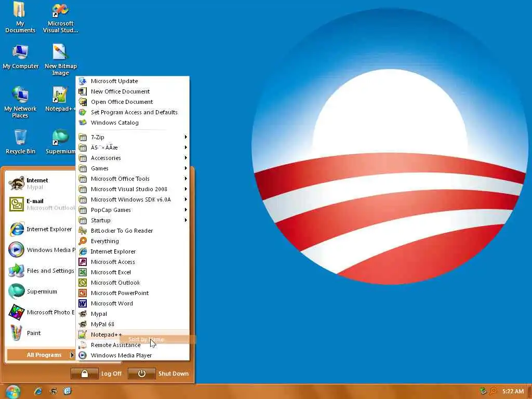Click the 5:22 AM taskbar clock
The image size is (532, 399).
[513, 392]
